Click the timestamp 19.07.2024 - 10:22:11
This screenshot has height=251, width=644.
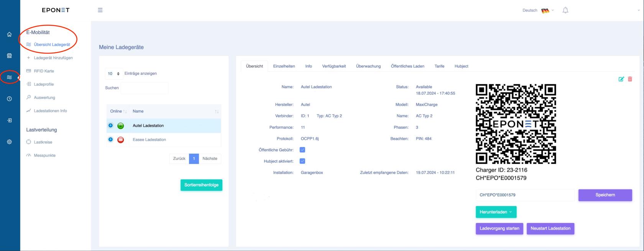pyautogui.click(x=435, y=173)
